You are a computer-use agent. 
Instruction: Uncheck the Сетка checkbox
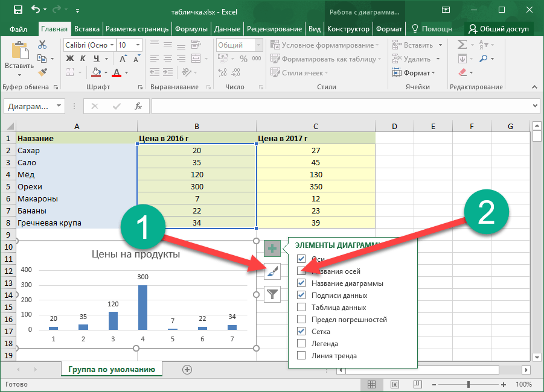(x=301, y=332)
